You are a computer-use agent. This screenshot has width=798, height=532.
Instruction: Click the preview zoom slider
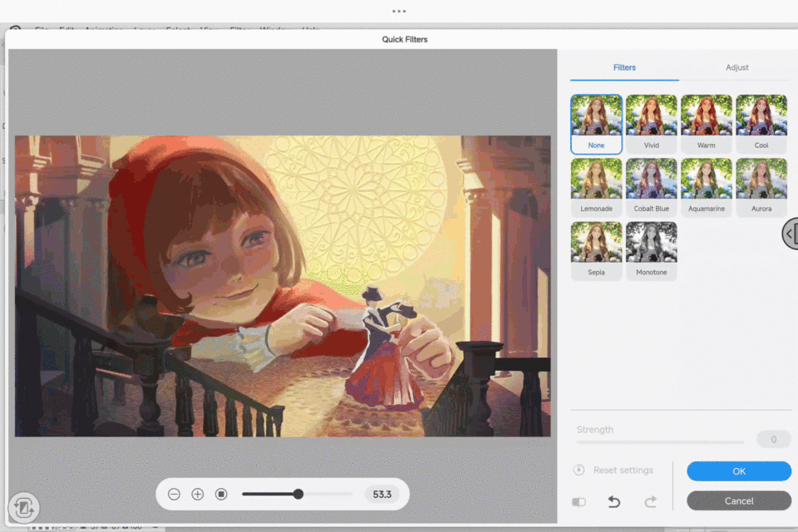click(298, 494)
